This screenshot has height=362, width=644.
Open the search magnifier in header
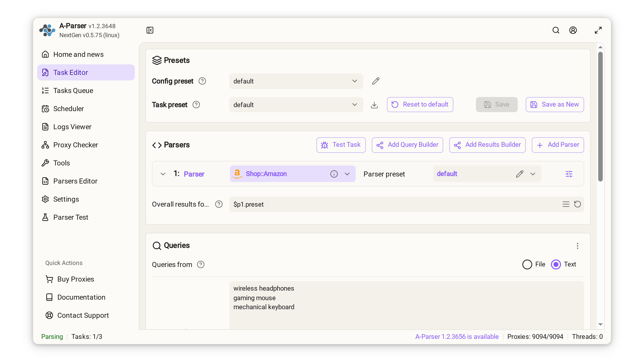556,30
